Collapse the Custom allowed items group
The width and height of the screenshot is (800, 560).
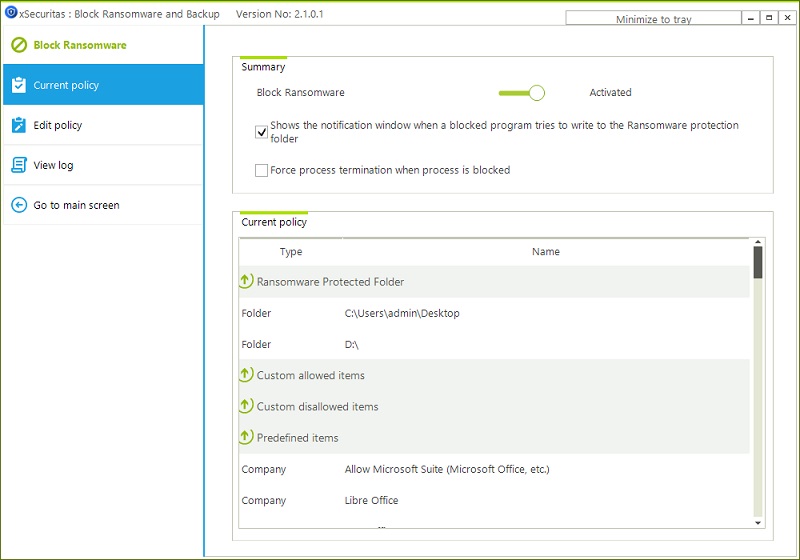[245, 374]
